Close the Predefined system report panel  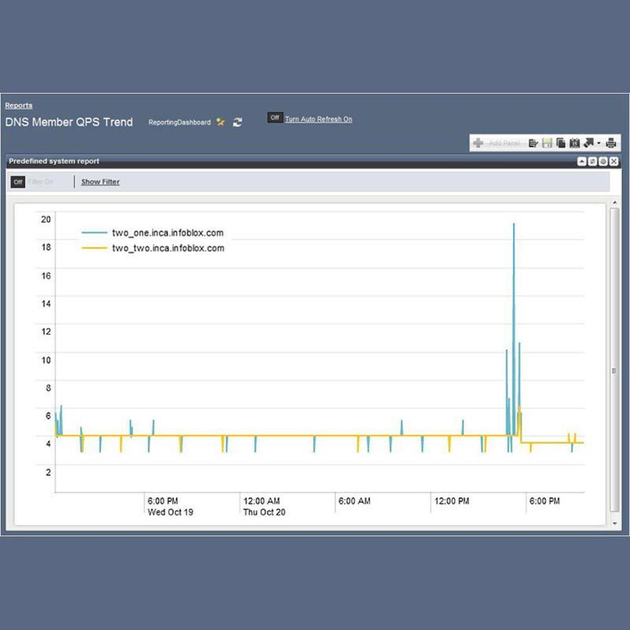614,162
